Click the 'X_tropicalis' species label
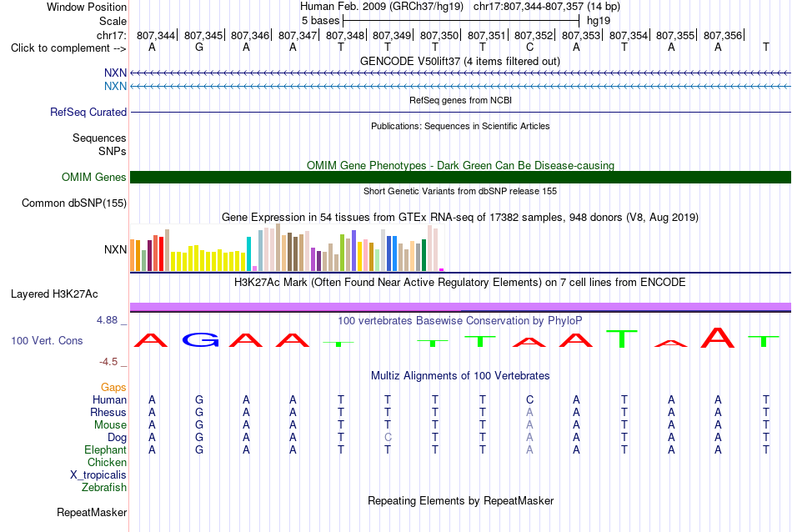This screenshot has width=792, height=532. point(98,475)
